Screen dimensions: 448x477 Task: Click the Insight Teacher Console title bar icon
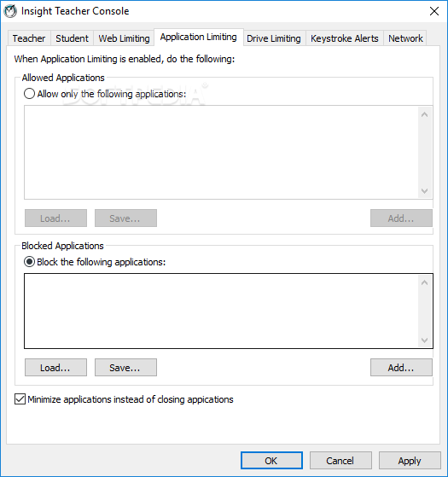pyautogui.click(x=10, y=11)
